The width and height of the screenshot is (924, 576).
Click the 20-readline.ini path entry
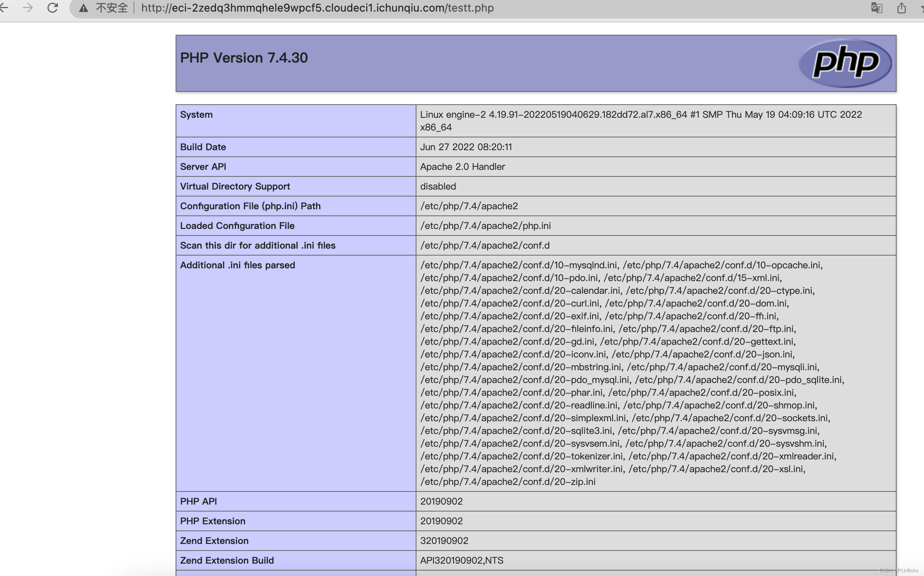pyautogui.click(x=520, y=405)
